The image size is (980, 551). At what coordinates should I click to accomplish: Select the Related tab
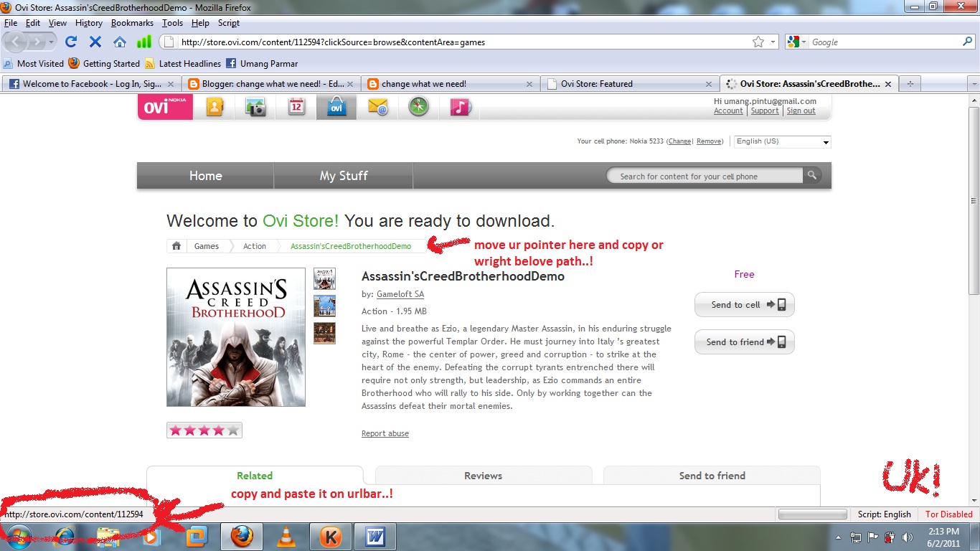[255, 476]
